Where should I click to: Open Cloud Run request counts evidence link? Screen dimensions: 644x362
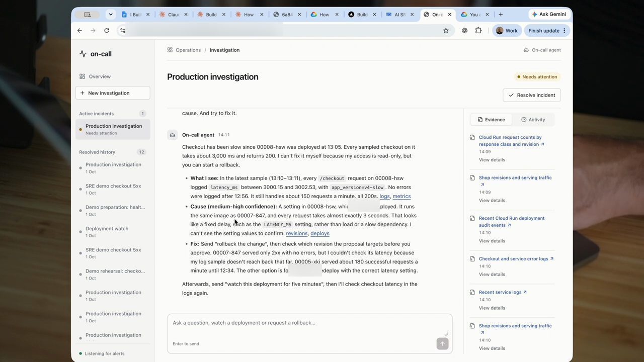pyautogui.click(x=511, y=141)
